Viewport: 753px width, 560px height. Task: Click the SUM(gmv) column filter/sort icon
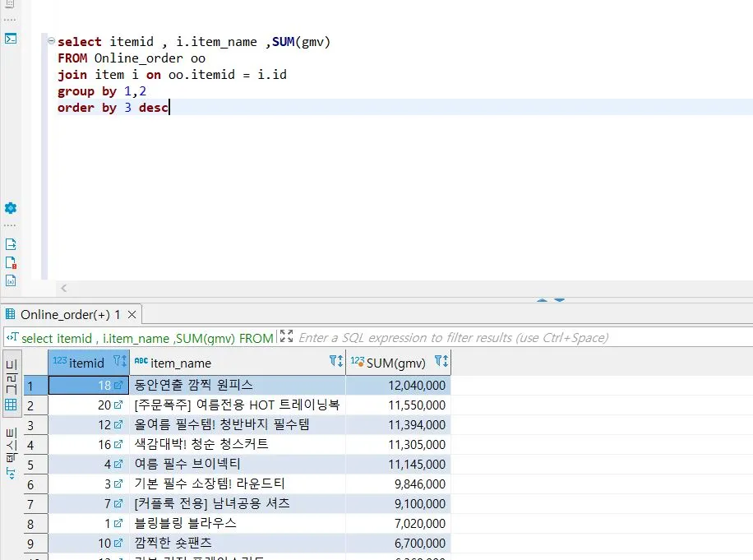[441, 361]
